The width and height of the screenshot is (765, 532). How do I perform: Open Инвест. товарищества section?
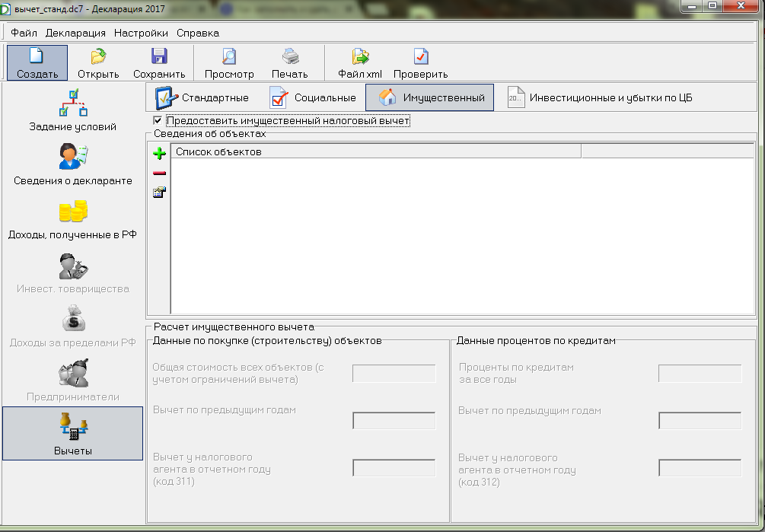73,272
